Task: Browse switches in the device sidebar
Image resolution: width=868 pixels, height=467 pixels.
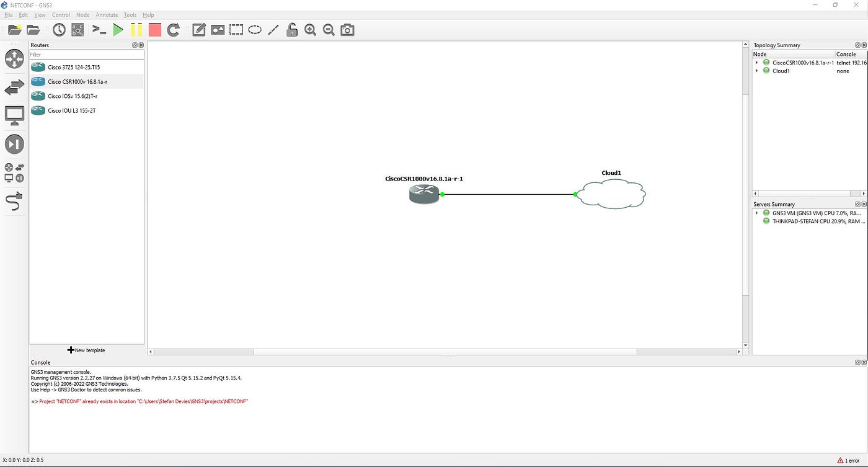Action: (14, 87)
